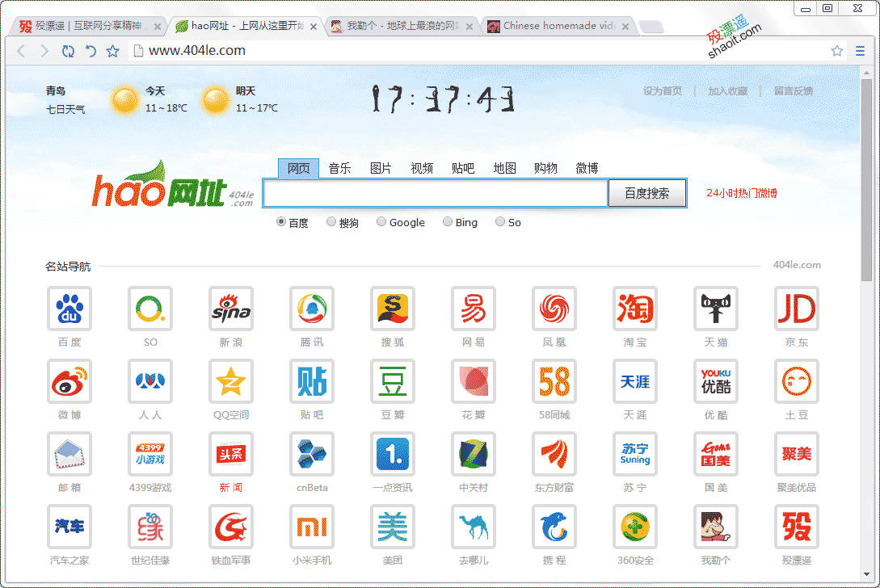The image size is (880, 588).
Task: Open the Tencent (腾讯) site icon
Action: pyautogui.click(x=311, y=308)
